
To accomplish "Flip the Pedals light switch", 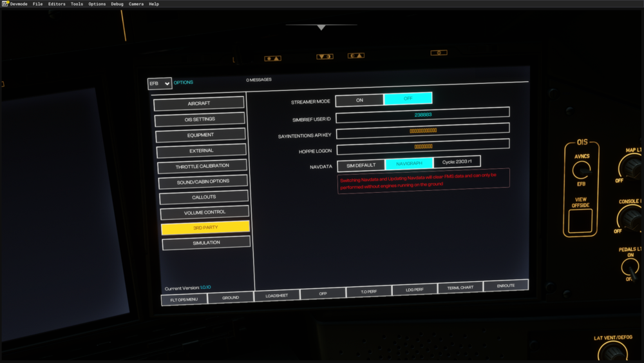I will pyautogui.click(x=630, y=266).
